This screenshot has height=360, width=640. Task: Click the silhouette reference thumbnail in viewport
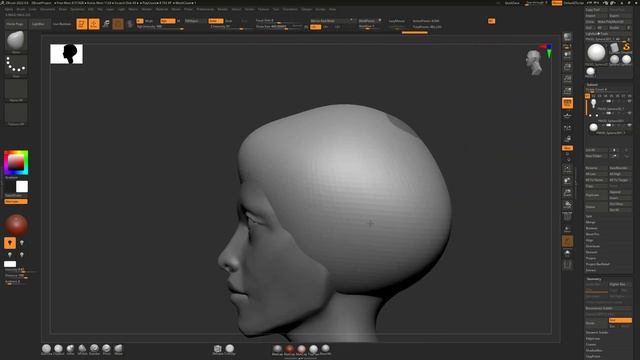[67, 54]
